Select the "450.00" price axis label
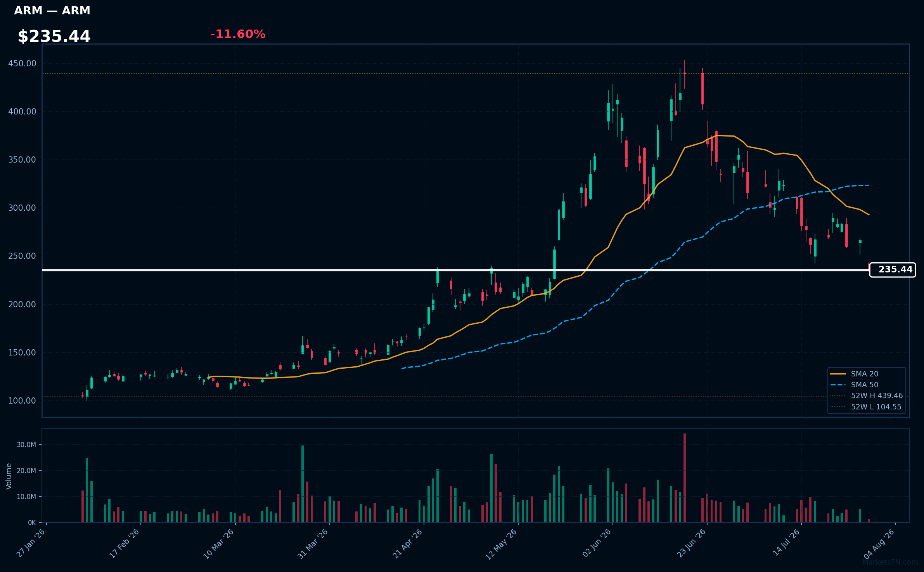This screenshot has width=924, height=572. tap(22, 63)
